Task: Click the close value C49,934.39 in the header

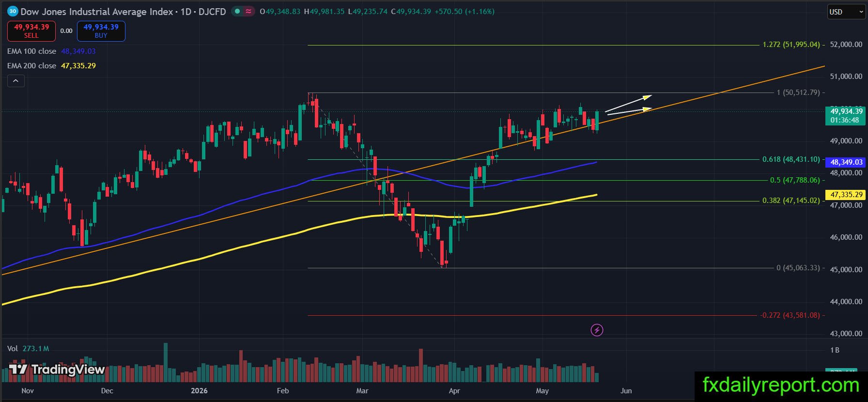Action: [x=411, y=12]
